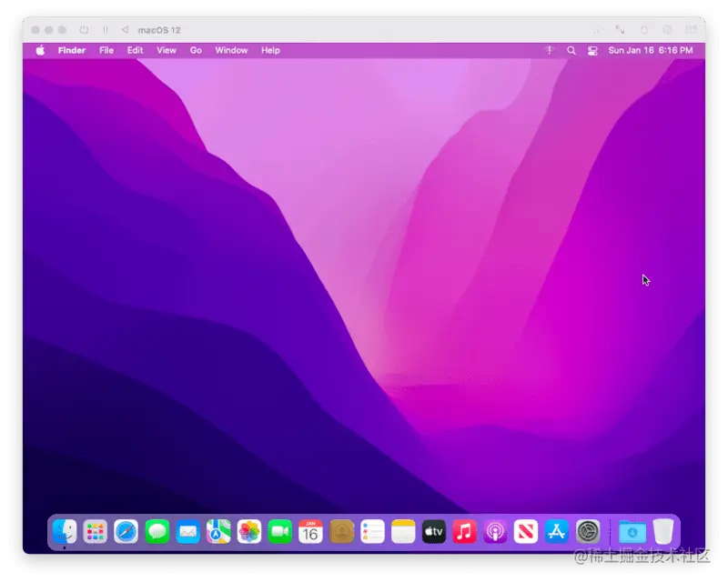
Task: Click the date and time Sun Jan 16
Action: point(651,50)
